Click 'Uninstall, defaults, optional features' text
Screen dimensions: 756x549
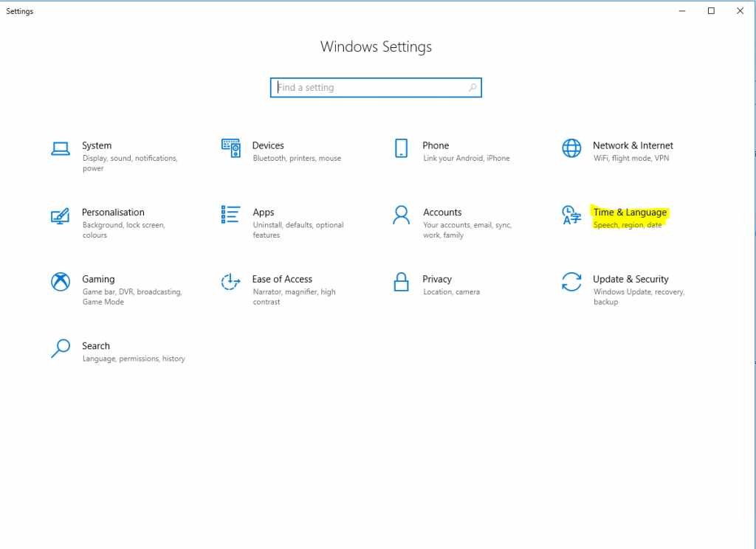[298, 230]
